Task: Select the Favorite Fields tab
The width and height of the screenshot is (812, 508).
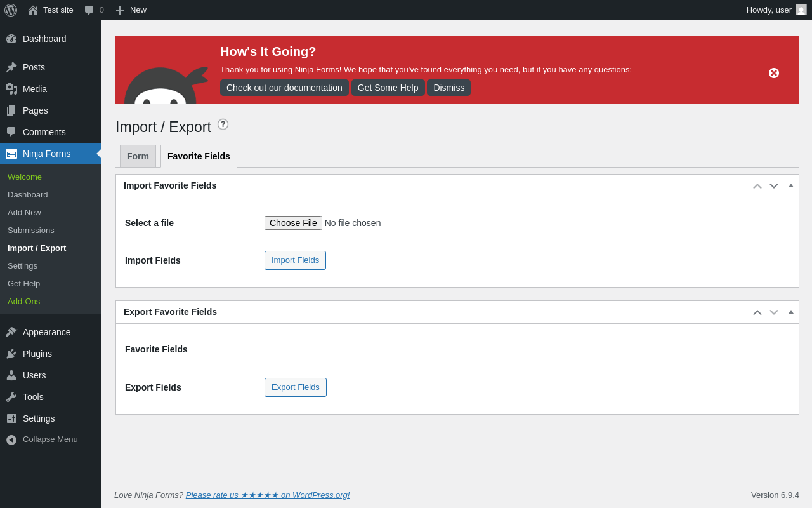Action: point(199,156)
